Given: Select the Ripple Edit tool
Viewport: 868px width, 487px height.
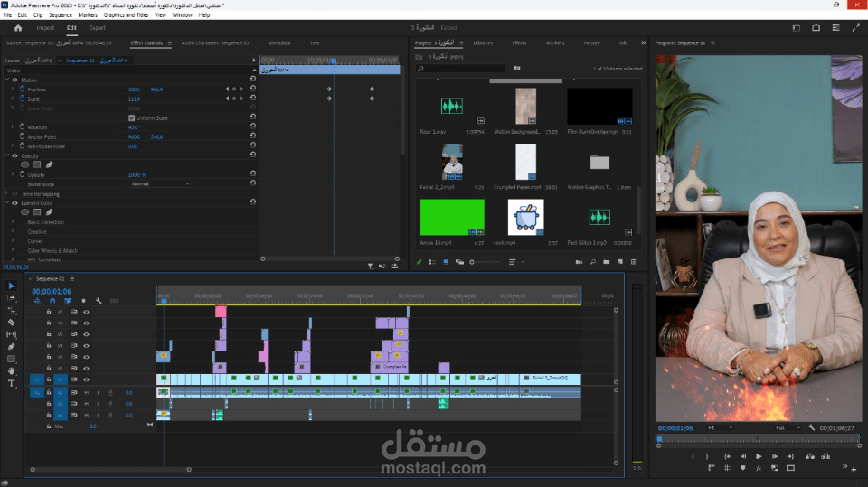Looking at the screenshot, I should click(11, 310).
